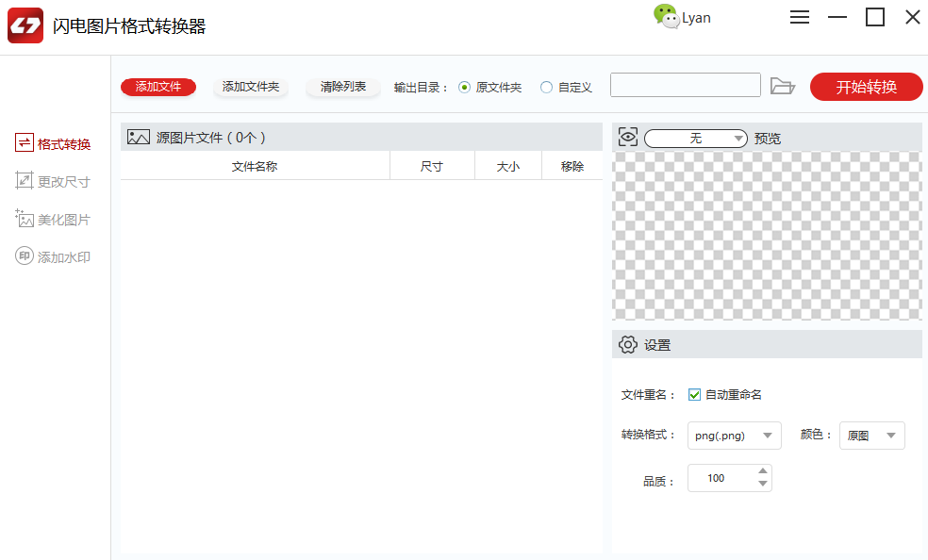Click the Lyan username
This screenshot has height=560, width=928.
(697, 18)
